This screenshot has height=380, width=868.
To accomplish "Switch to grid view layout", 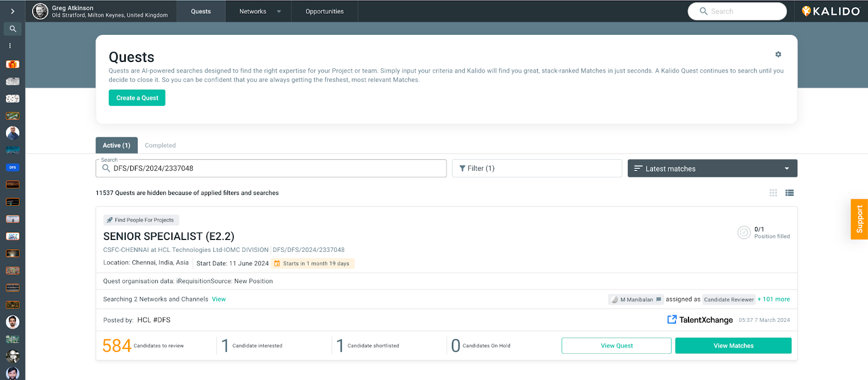I will [x=773, y=193].
